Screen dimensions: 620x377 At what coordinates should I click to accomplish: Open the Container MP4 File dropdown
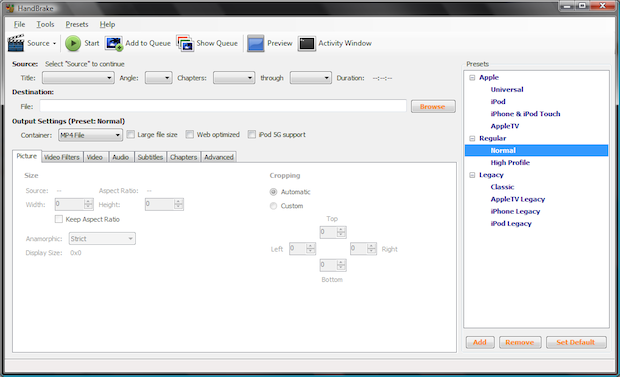pyautogui.click(x=91, y=135)
